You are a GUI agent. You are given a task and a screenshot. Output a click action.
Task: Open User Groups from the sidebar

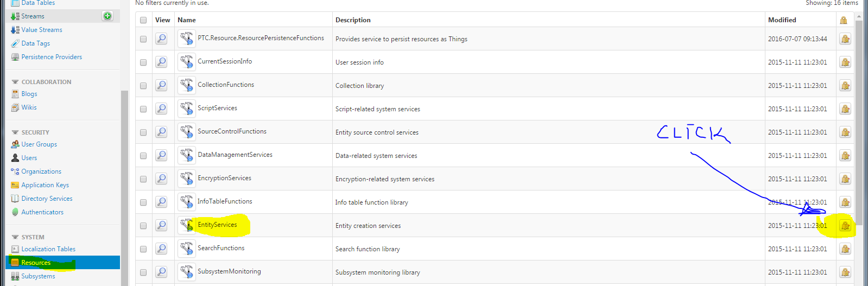click(39, 144)
